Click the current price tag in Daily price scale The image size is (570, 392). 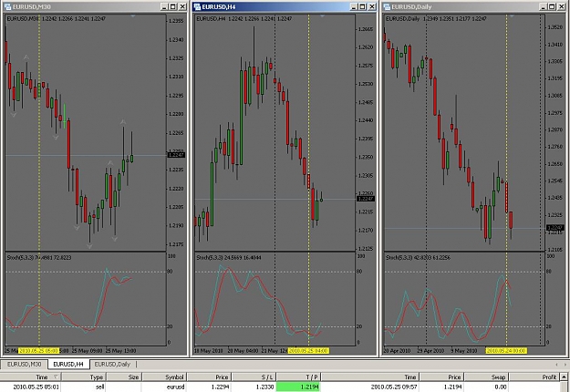point(555,228)
